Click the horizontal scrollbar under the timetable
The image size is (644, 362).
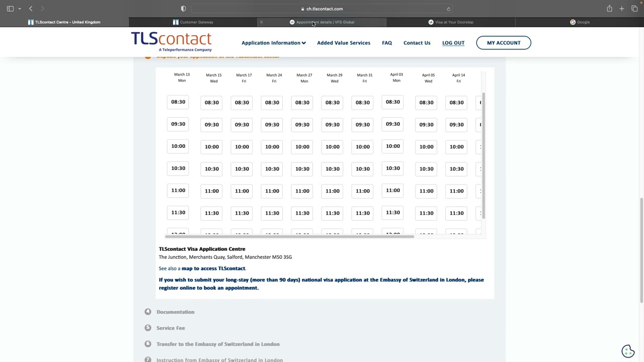click(x=290, y=236)
